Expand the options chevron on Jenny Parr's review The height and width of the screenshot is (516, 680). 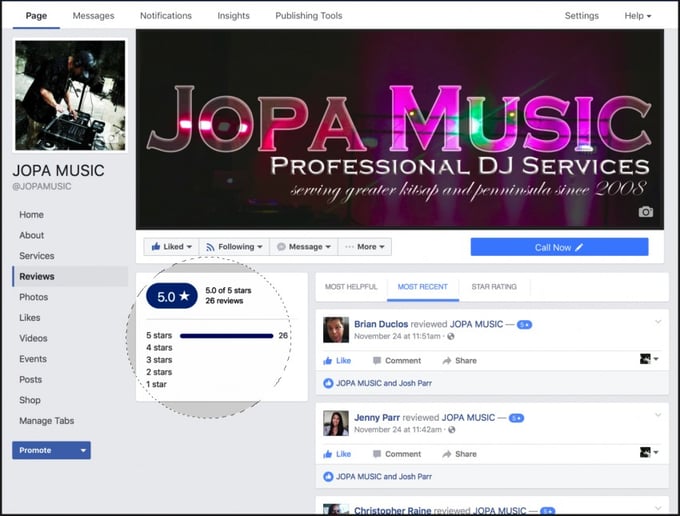point(658,415)
